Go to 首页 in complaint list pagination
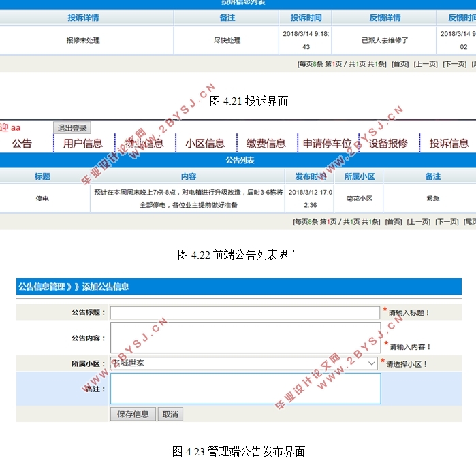476x471 pixels. [x=400, y=64]
